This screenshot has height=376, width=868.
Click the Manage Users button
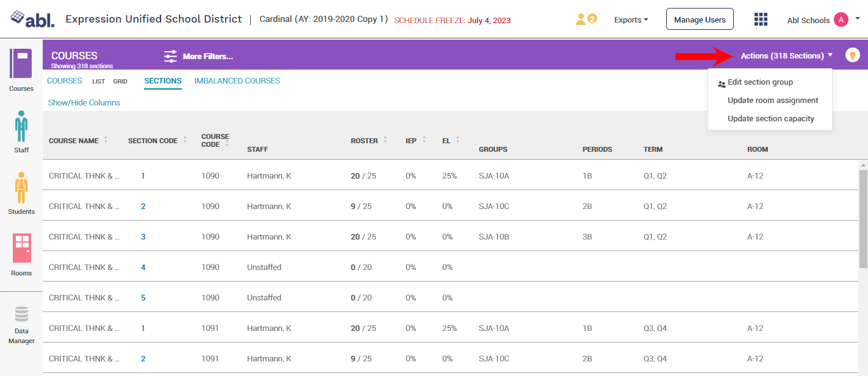tap(699, 20)
